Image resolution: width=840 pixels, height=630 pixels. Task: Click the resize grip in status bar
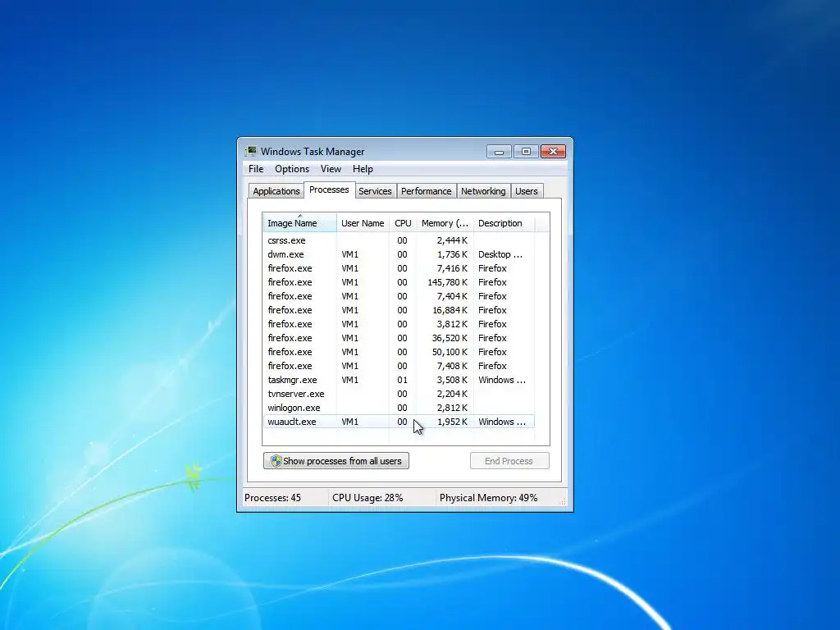click(563, 501)
